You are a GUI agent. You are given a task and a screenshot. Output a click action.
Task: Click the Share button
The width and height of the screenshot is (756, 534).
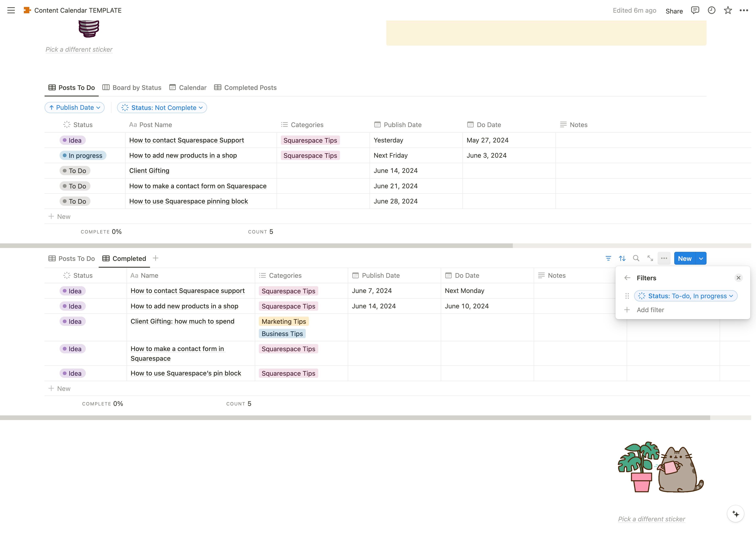(674, 11)
